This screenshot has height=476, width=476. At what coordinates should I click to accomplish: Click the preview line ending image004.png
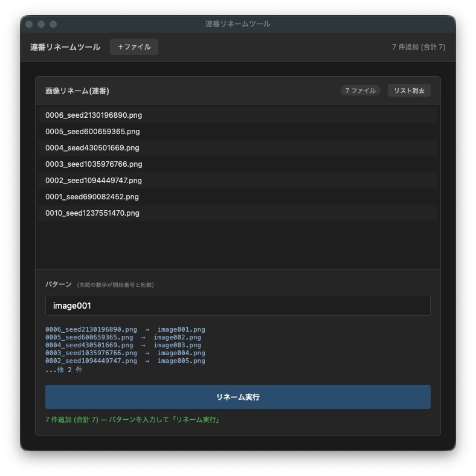pos(125,353)
